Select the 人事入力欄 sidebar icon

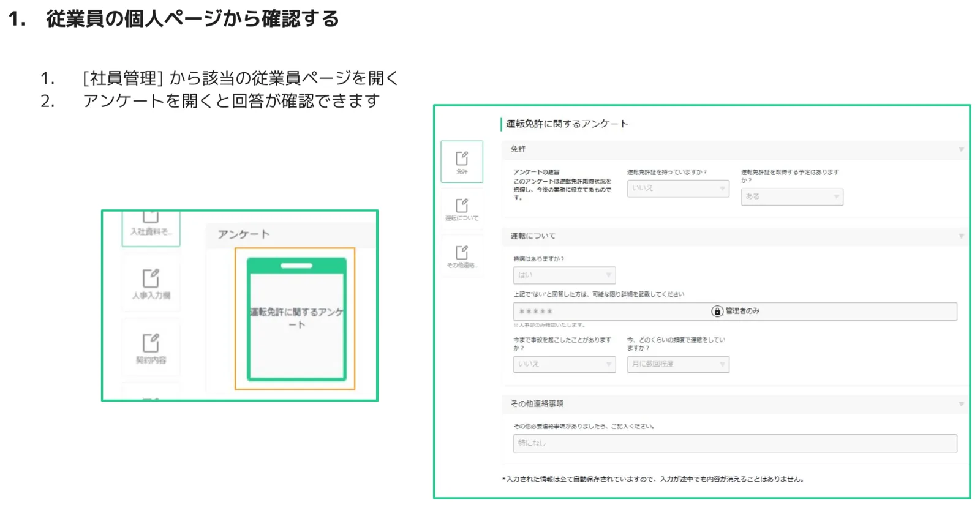tap(151, 284)
